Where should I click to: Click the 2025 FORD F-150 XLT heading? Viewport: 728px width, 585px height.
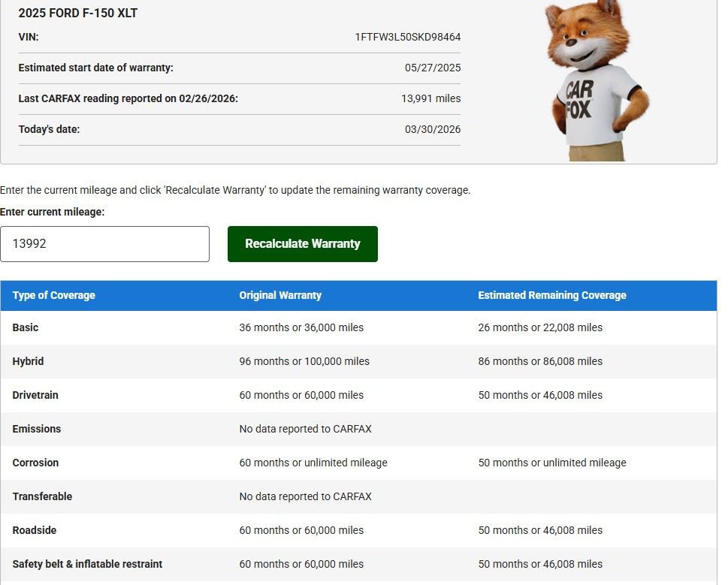pos(78,13)
